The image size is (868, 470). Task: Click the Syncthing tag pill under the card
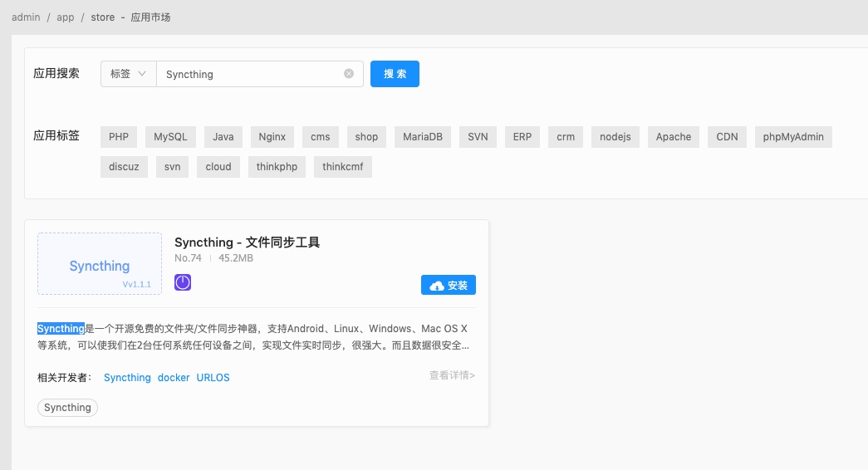(67, 408)
